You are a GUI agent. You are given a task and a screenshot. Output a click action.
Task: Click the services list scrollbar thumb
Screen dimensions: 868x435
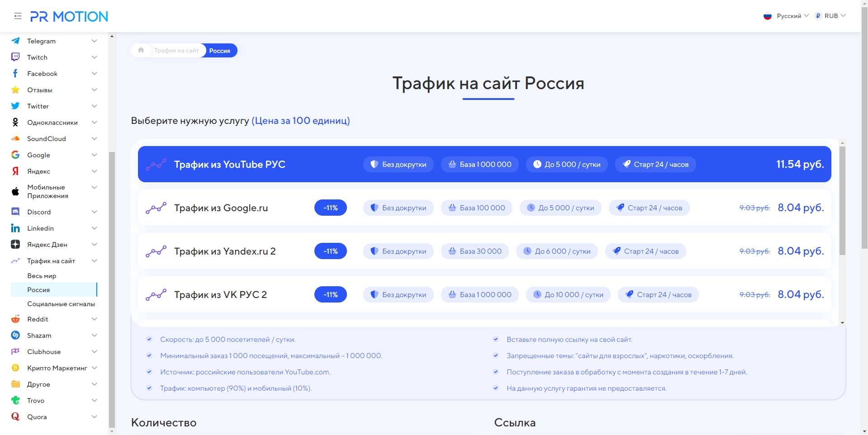[x=842, y=201]
